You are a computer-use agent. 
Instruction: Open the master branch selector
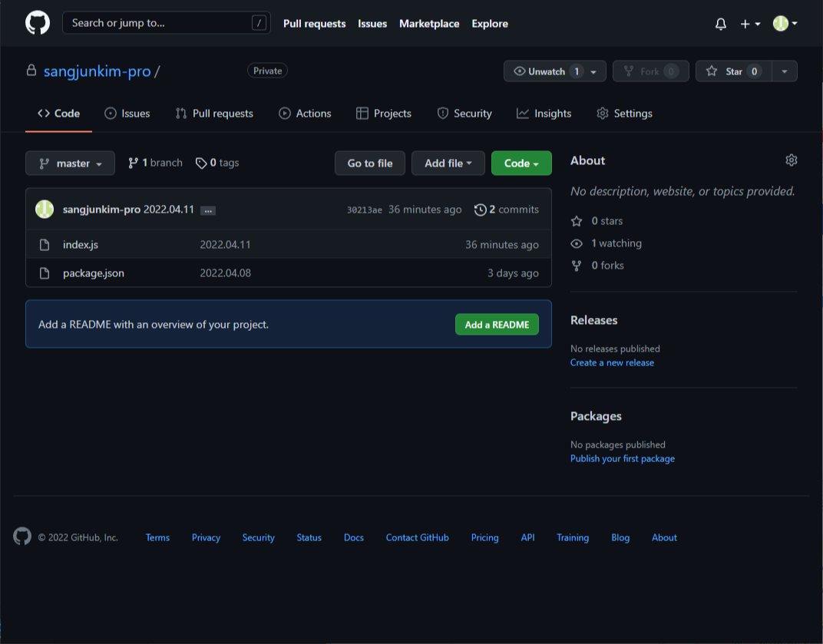(71, 163)
